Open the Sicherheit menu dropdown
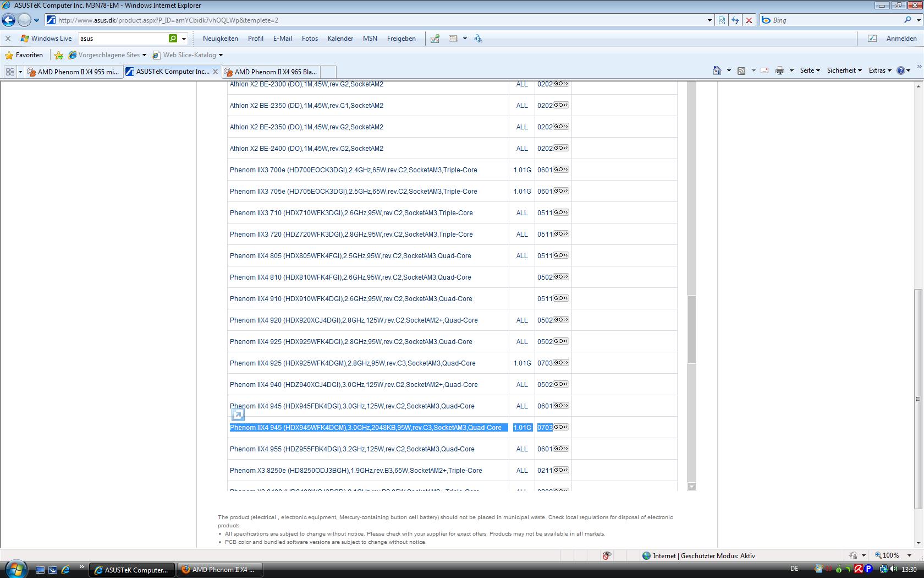This screenshot has width=924, height=578. click(844, 70)
